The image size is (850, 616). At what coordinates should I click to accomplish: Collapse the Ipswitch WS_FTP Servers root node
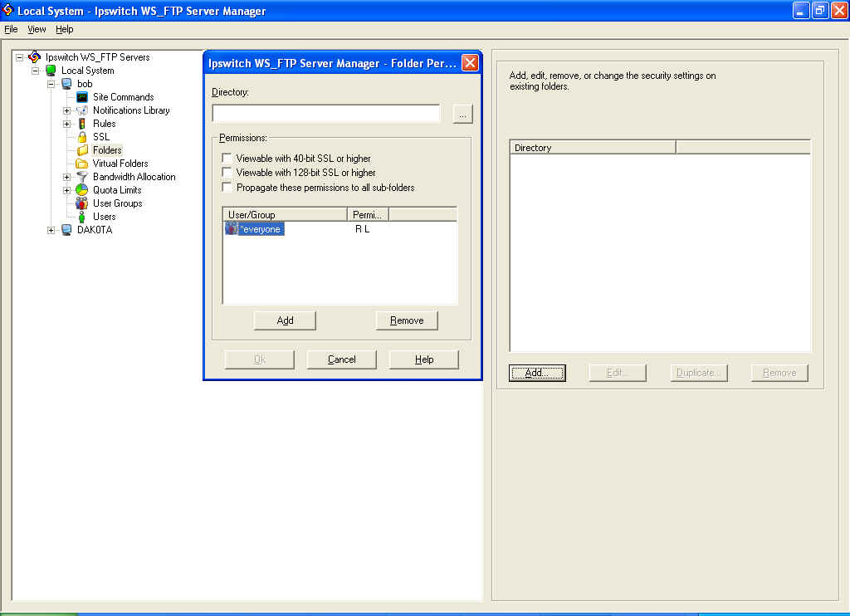tap(20, 57)
